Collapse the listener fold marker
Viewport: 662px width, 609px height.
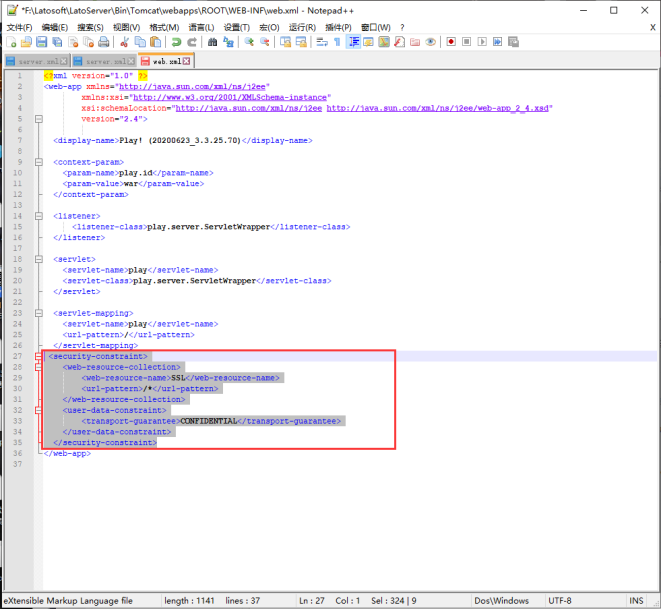tap(39, 216)
